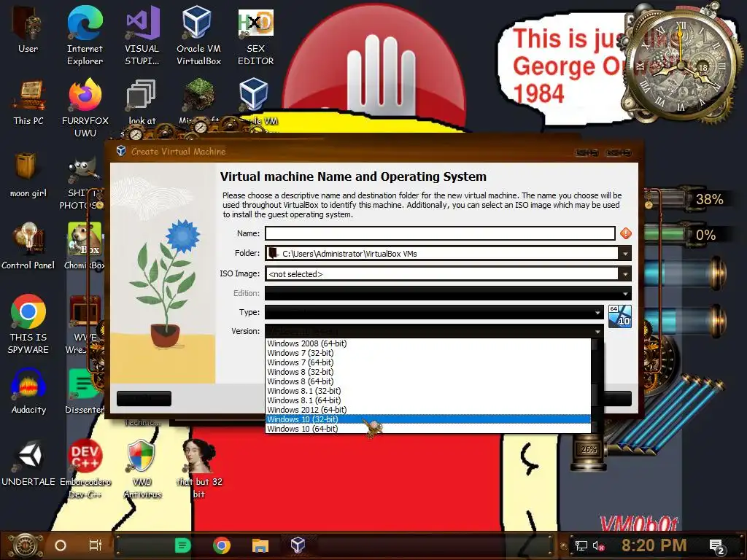Select Windows 10 (64-bit) option

tap(428, 429)
